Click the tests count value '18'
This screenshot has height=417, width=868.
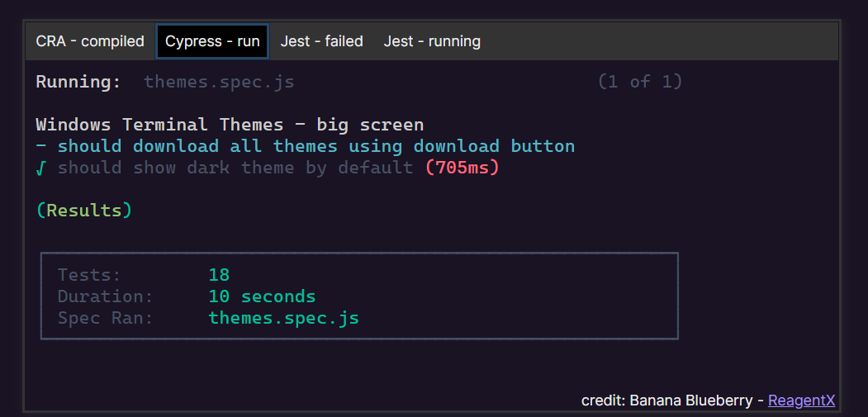click(219, 275)
